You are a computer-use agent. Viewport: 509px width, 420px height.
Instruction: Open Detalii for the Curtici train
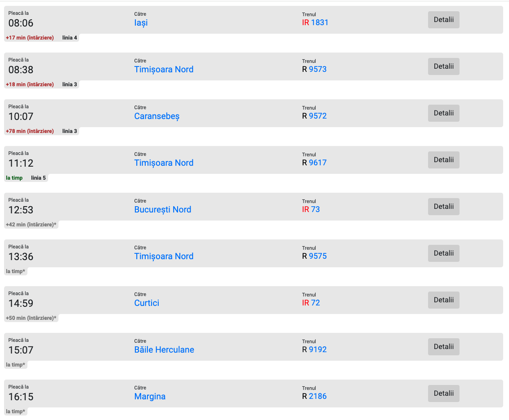pos(443,300)
